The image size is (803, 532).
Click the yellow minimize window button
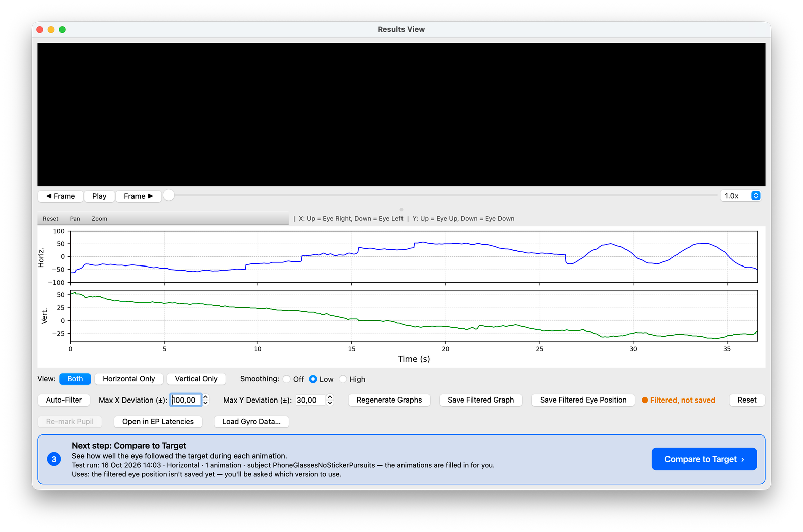(x=51, y=30)
